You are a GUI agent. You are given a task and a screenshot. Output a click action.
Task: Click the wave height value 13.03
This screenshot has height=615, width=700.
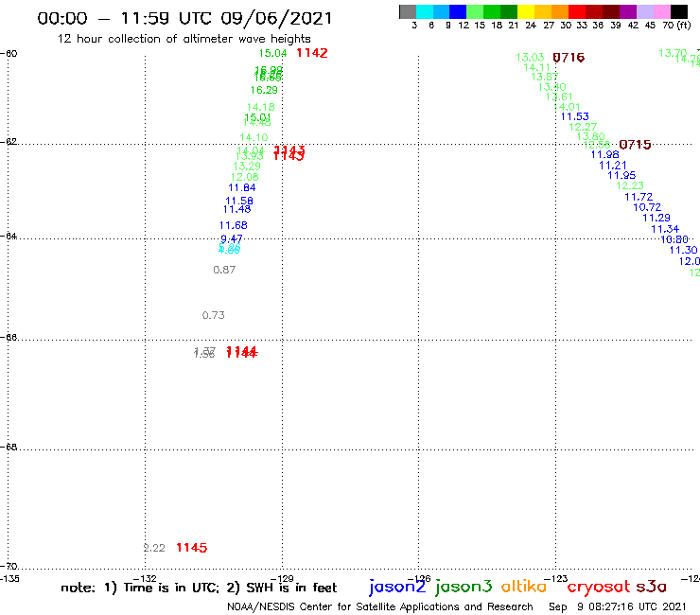coord(530,58)
